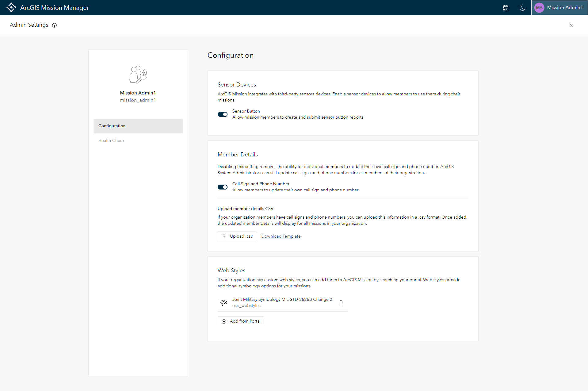Click the Upload .csv button
Image resolution: width=588 pixels, height=391 pixels.
(237, 236)
